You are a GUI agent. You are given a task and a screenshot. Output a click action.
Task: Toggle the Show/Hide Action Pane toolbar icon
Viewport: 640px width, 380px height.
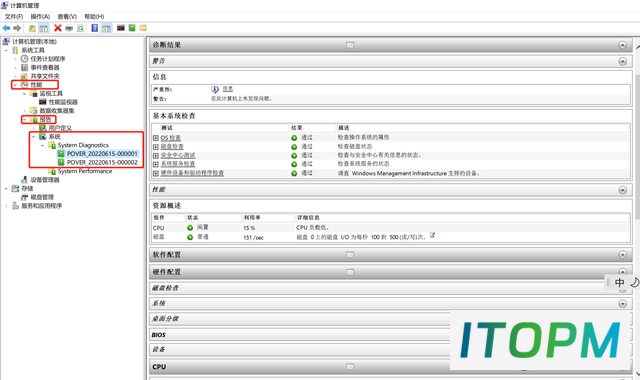click(x=106, y=28)
